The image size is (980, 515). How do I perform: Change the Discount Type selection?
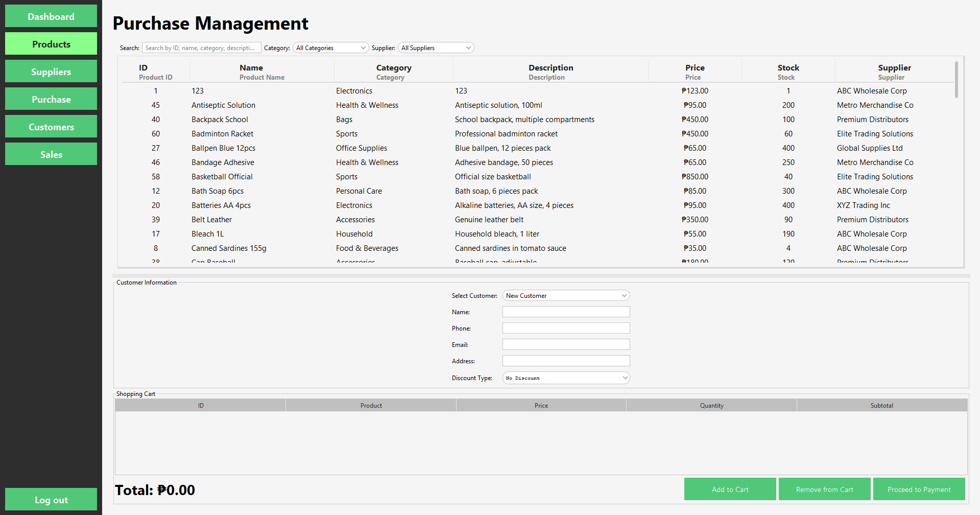click(x=566, y=378)
